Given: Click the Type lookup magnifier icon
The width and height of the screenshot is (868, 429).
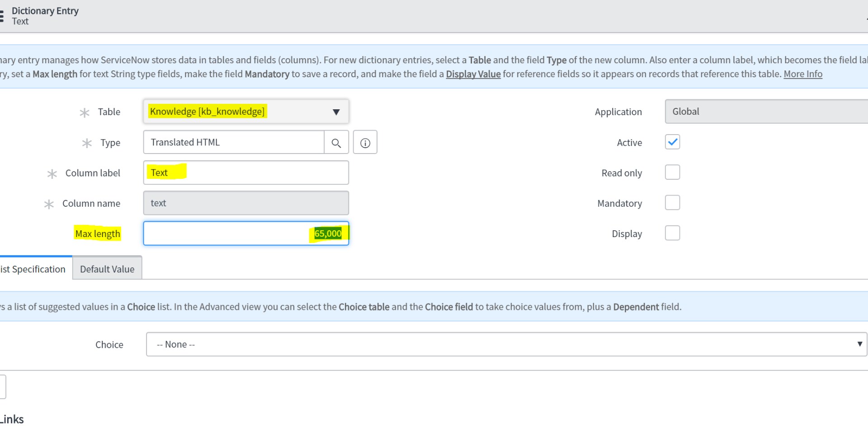Looking at the screenshot, I should point(336,142).
